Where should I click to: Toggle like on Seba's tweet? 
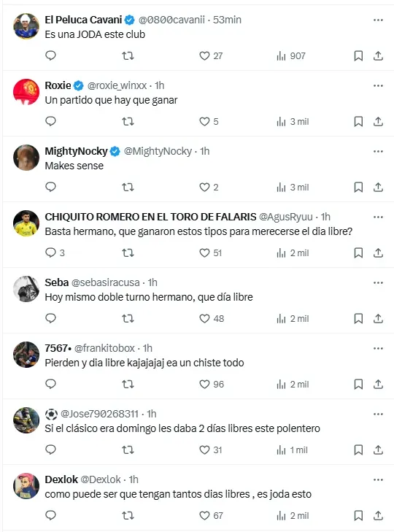212,319
